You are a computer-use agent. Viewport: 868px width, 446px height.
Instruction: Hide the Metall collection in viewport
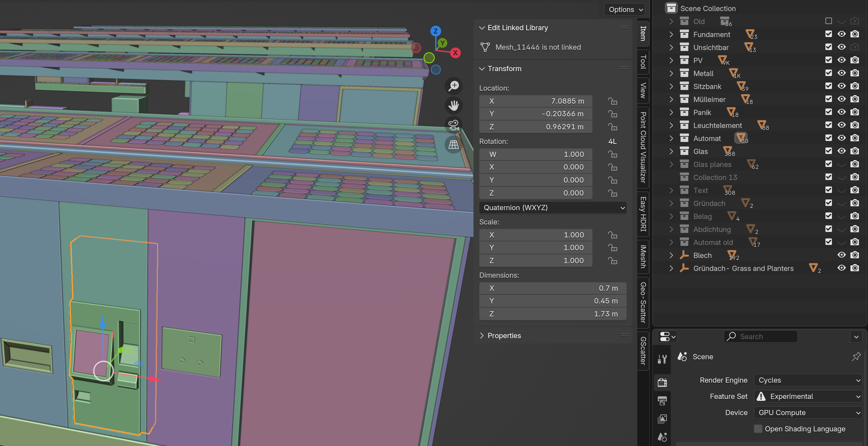point(841,73)
